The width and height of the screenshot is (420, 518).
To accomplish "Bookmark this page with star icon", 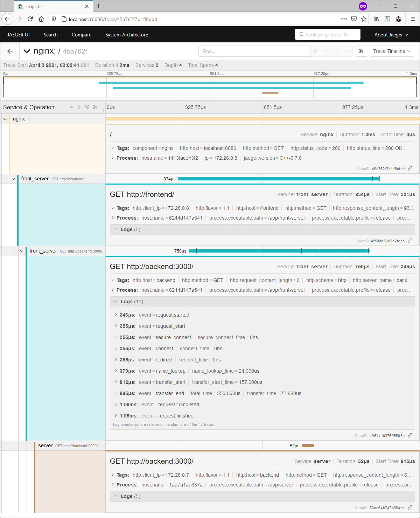I will tap(364, 19).
